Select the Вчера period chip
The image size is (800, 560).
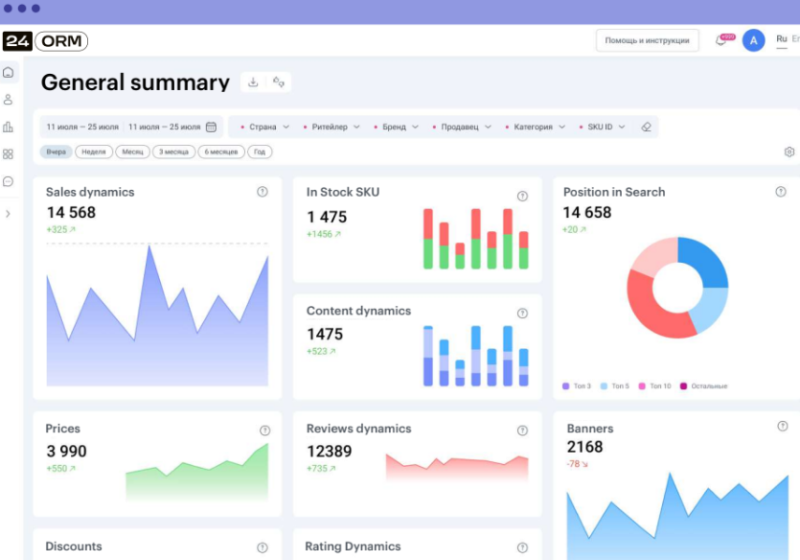point(56,152)
